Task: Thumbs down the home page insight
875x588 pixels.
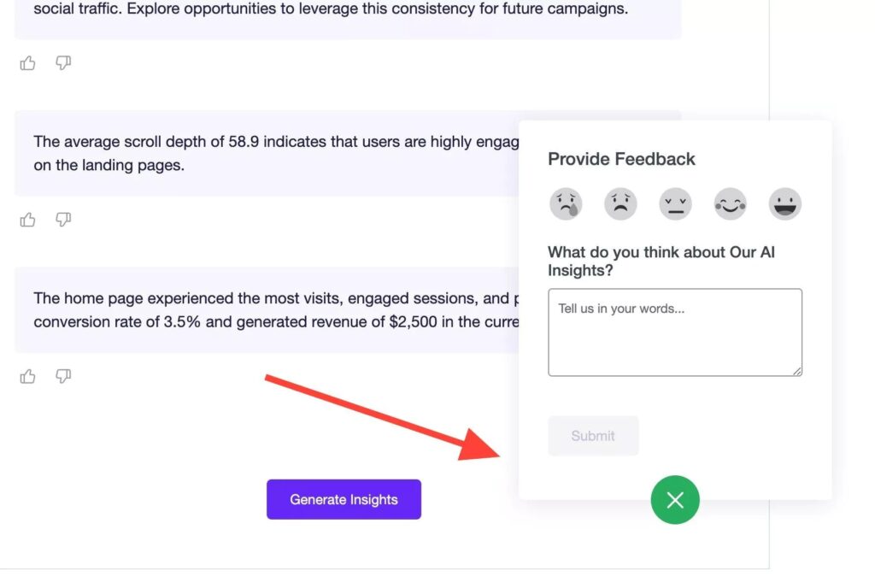Action: 63,376
